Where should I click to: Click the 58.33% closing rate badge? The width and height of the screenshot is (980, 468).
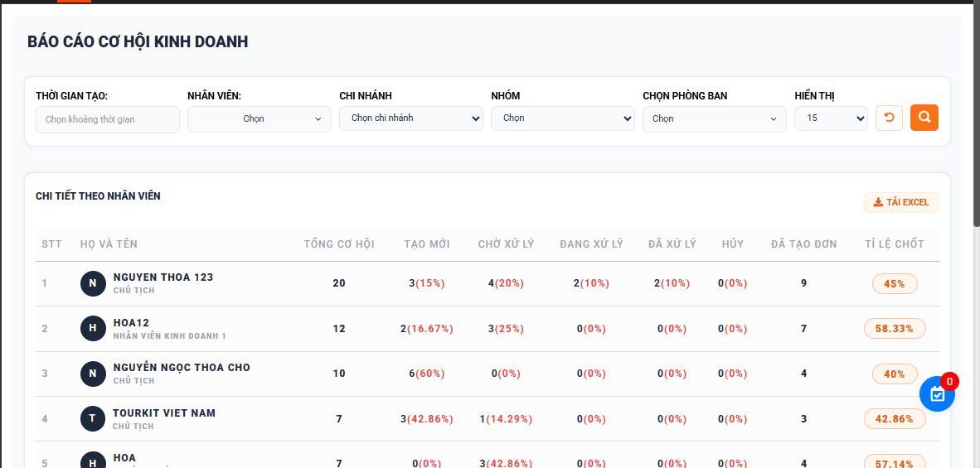pyautogui.click(x=894, y=329)
